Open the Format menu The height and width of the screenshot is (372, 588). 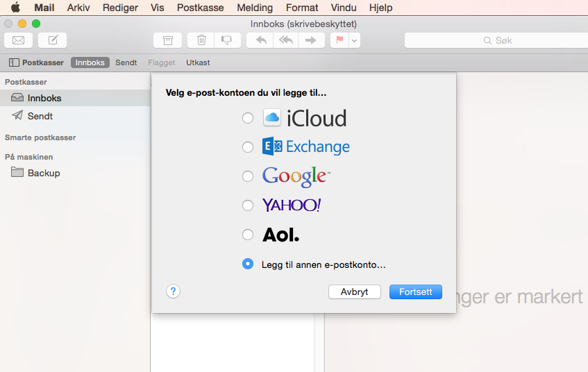(x=302, y=8)
